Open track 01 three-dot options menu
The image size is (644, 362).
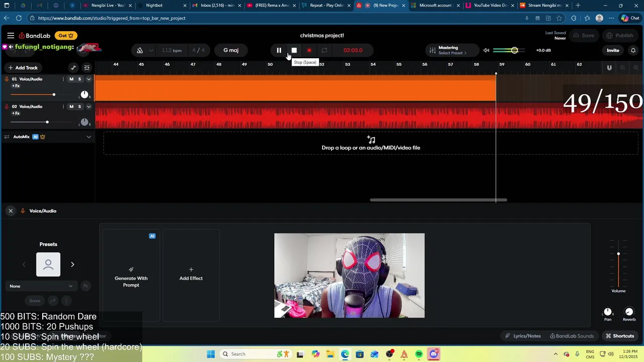click(x=63, y=79)
